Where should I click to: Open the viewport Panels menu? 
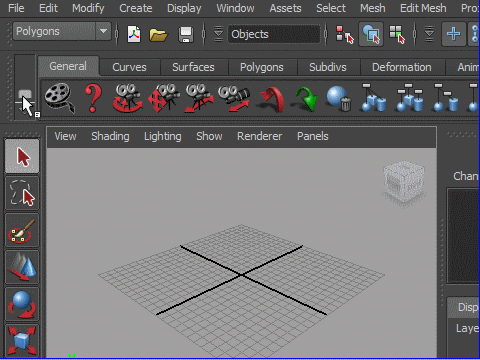tap(313, 136)
